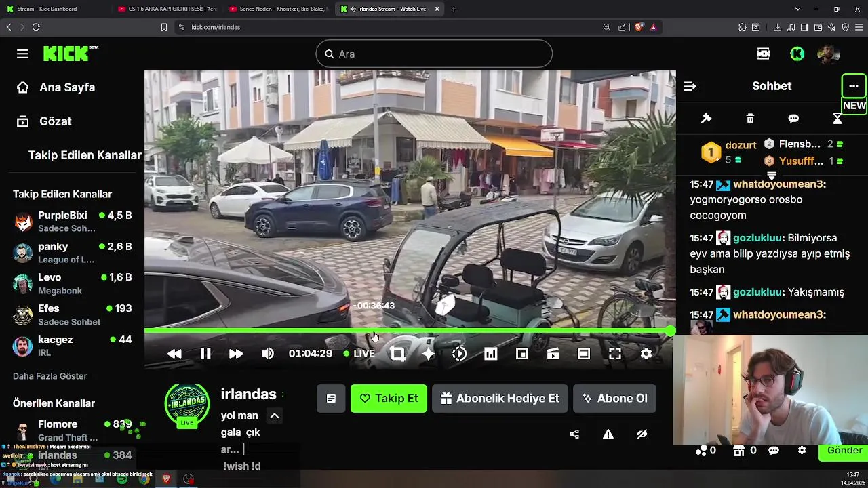Enter fullscreen mode
868x488 pixels.
coord(615,354)
